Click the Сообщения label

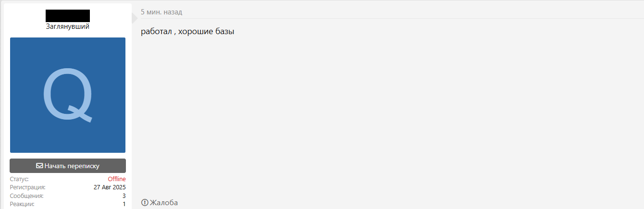(x=27, y=196)
